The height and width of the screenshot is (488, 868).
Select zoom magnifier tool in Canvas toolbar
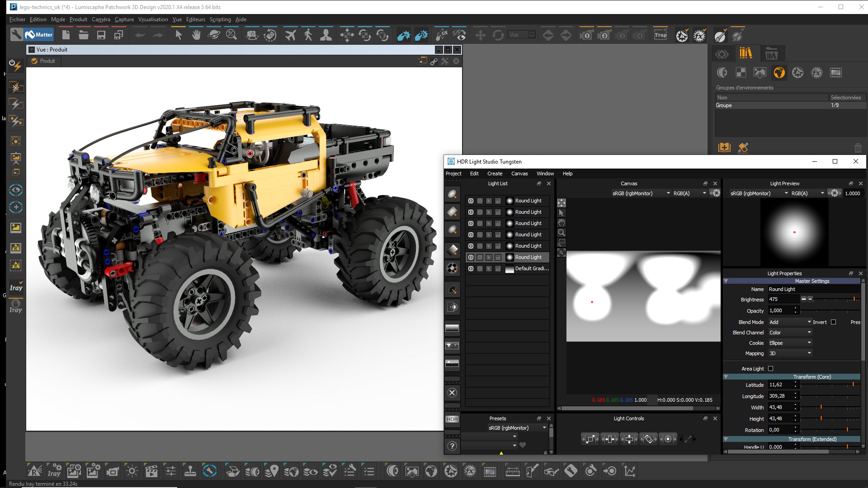click(x=561, y=233)
